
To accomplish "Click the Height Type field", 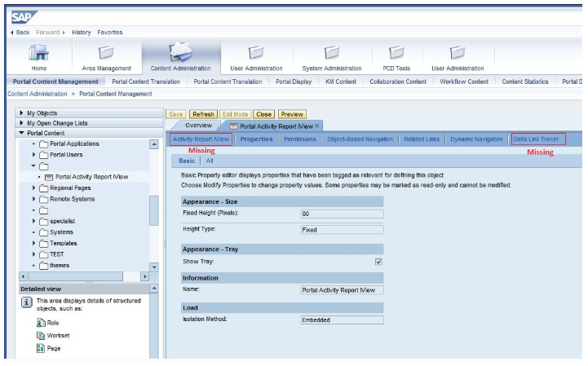I will tap(342, 230).
